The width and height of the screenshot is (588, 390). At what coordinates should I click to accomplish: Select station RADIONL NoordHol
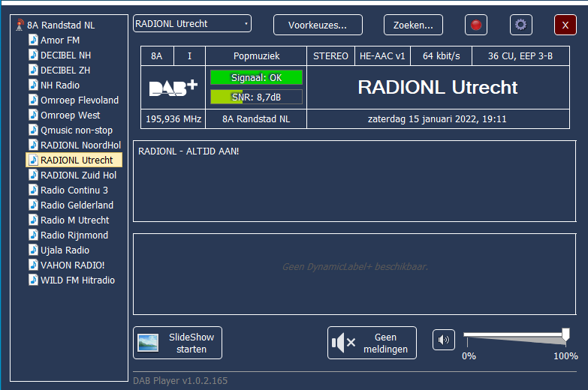coord(80,145)
